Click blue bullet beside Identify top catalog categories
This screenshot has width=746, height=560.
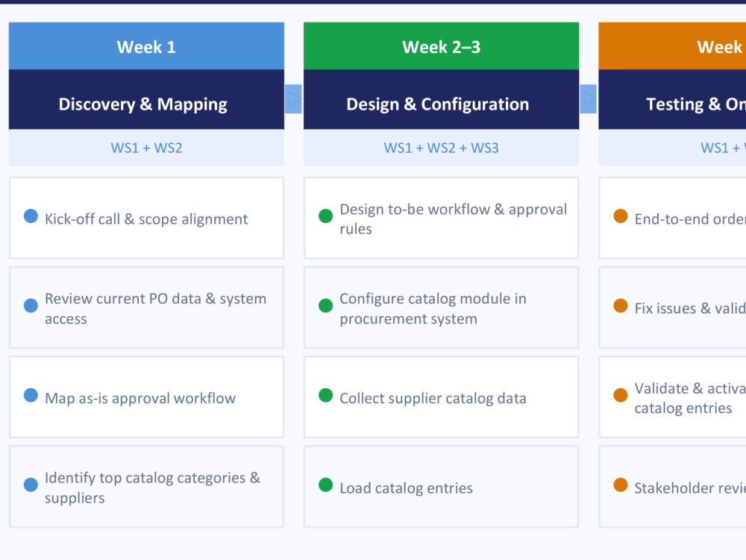click(31, 485)
